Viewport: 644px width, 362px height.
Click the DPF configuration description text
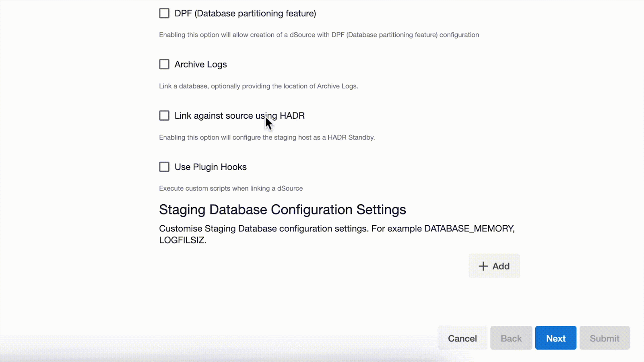click(x=319, y=35)
